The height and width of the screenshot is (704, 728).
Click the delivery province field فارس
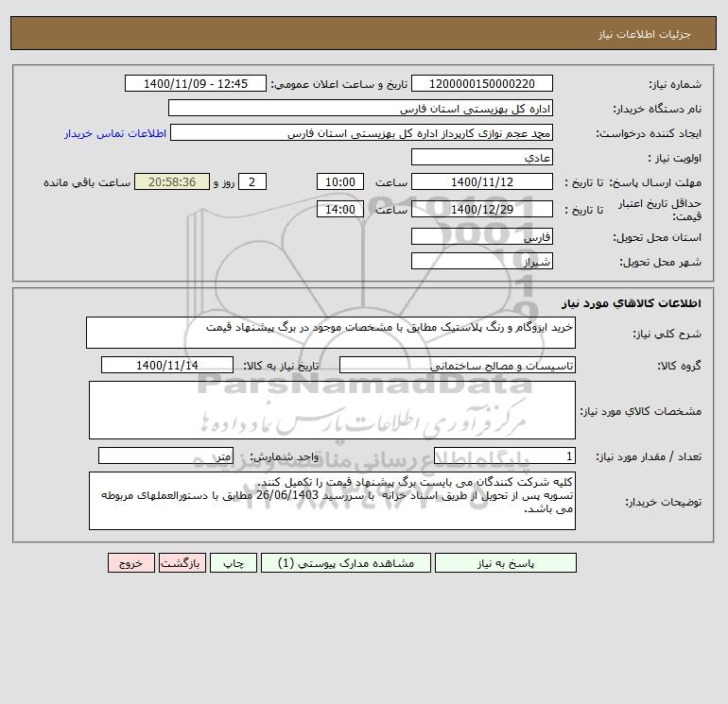tap(482, 236)
